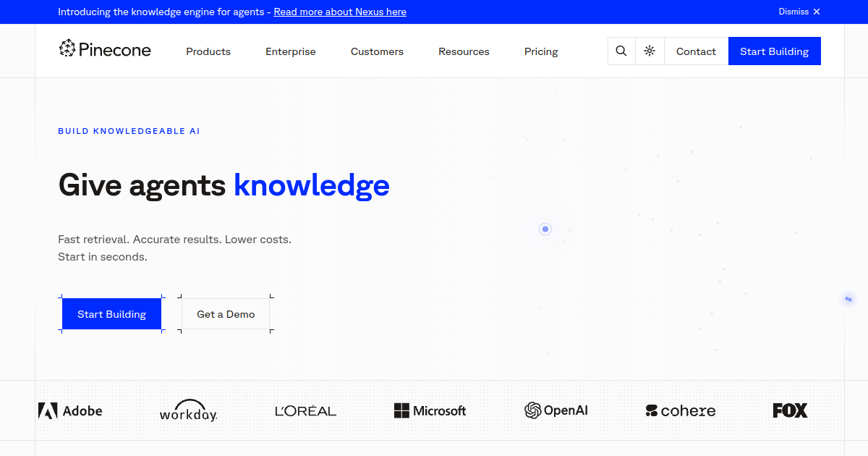This screenshot has height=456, width=868.
Task: Click the X icon beside Dismiss
Action: (x=817, y=12)
